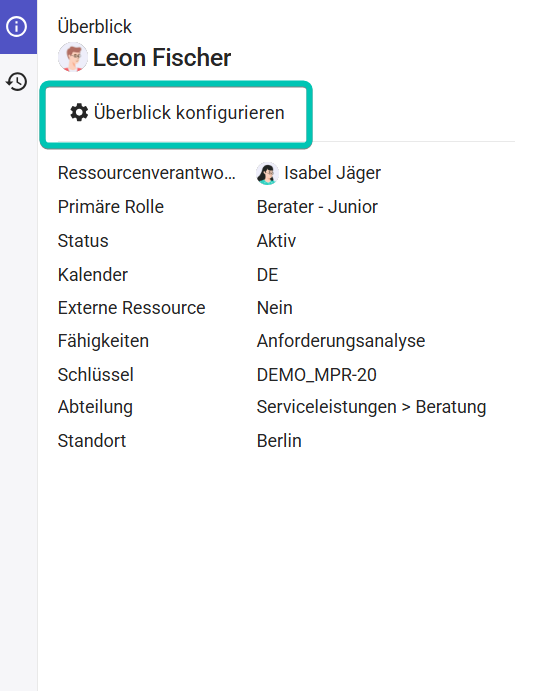The height and width of the screenshot is (691, 535).
Task: Click Leon Fischer's avatar picture
Action: [x=73, y=57]
